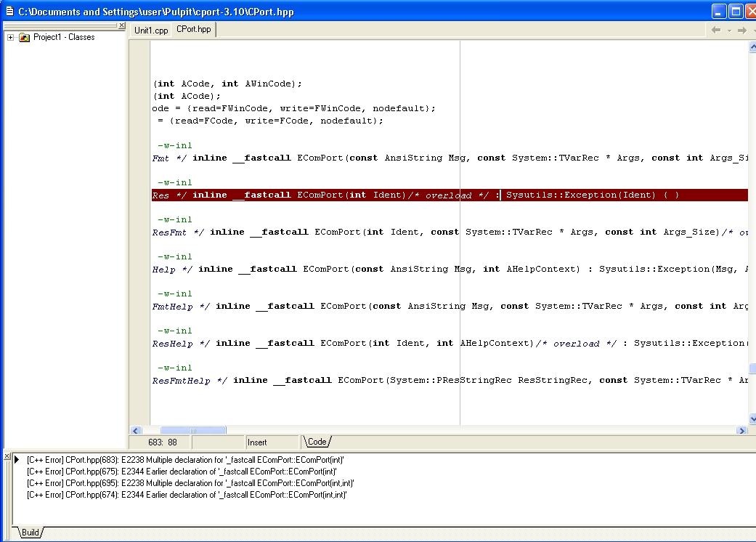Image resolution: width=756 pixels, height=542 pixels.
Task: Select error E2238 for CPort.hpp(695)
Action: pyautogui.click(x=190, y=483)
